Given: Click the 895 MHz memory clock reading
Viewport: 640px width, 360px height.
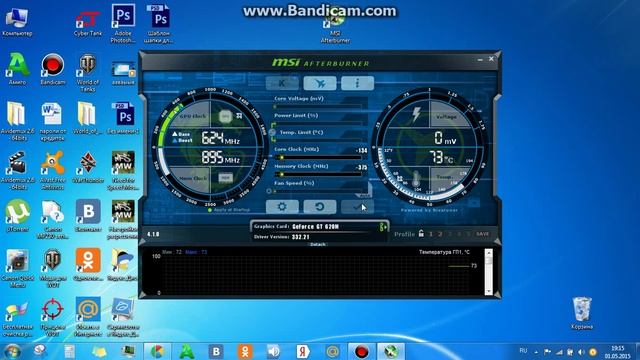Looking at the screenshot, I should [x=220, y=158].
